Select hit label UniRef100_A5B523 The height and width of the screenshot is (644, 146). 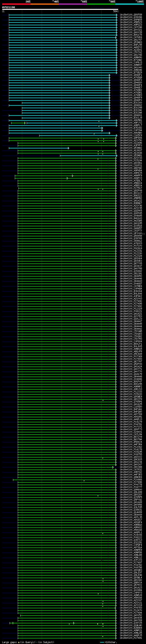[131, 22]
